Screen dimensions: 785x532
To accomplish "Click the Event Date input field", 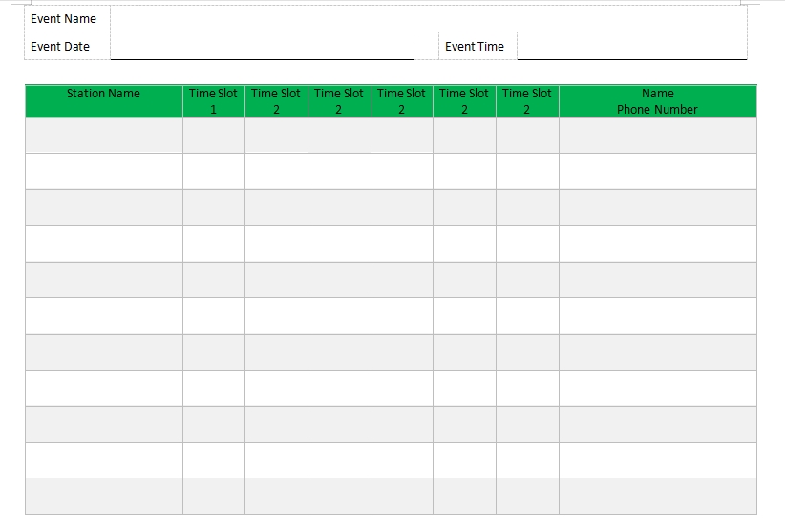I will (262, 46).
